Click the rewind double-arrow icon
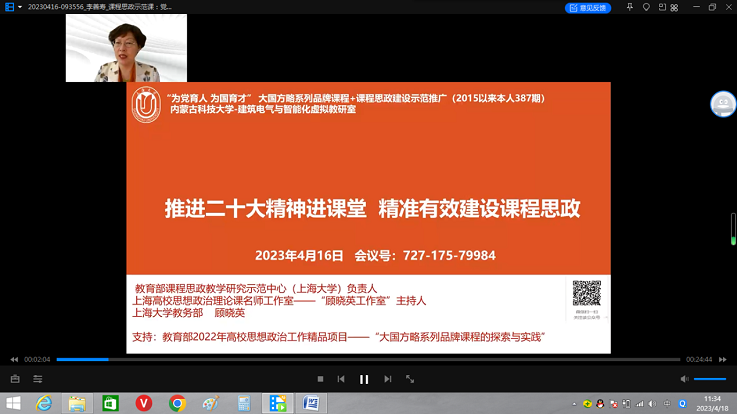The width and height of the screenshot is (737, 414). pos(14,359)
